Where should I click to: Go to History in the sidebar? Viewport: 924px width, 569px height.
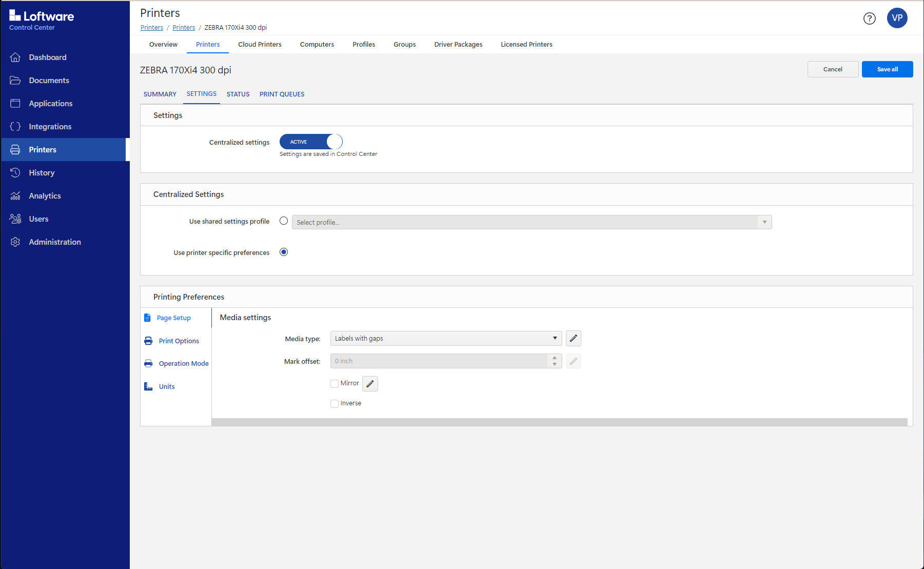(42, 173)
